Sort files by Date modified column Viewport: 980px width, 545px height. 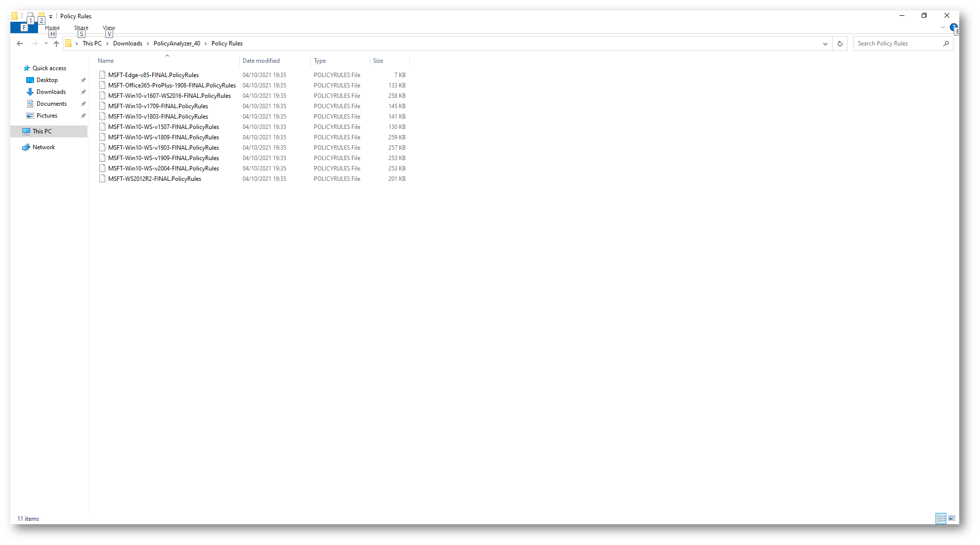coord(261,61)
